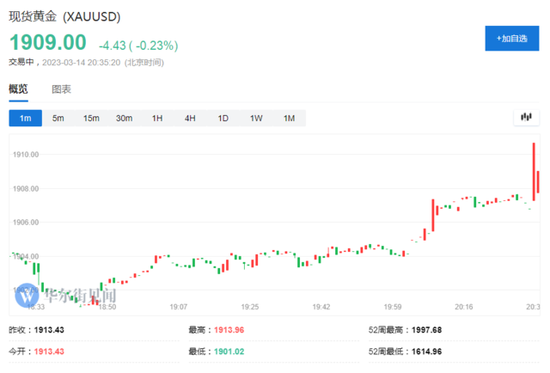Switch chart interval to 15m
Viewport: 550px width, 373px height.
coord(91,118)
